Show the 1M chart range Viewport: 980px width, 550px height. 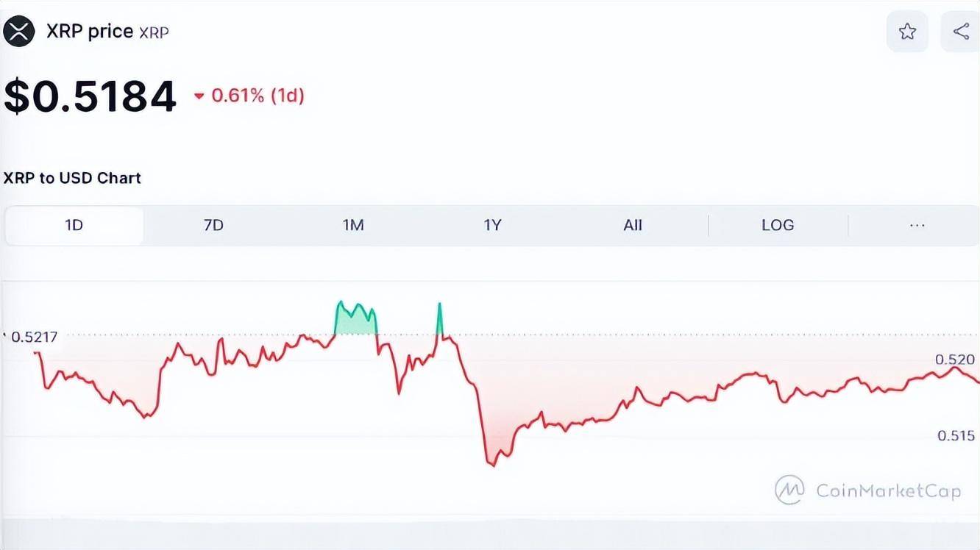pyautogui.click(x=353, y=225)
